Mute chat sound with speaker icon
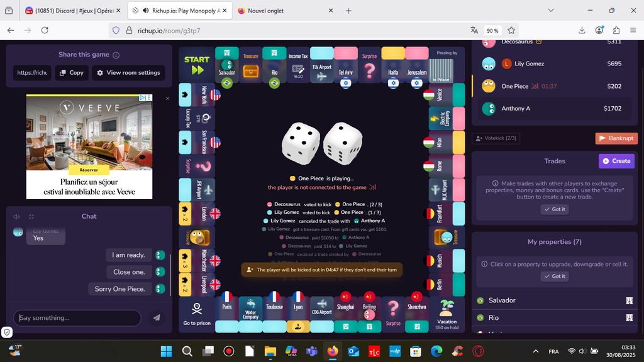The height and width of the screenshot is (362, 644). (x=16, y=216)
